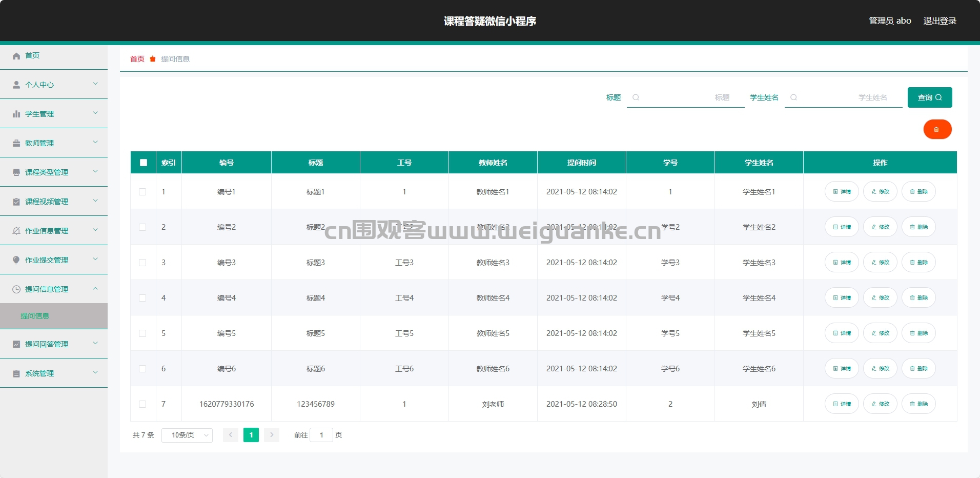The width and height of the screenshot is (980, 478).
Task: Click the document icon for 系统管理
Action: click(16, 373)
